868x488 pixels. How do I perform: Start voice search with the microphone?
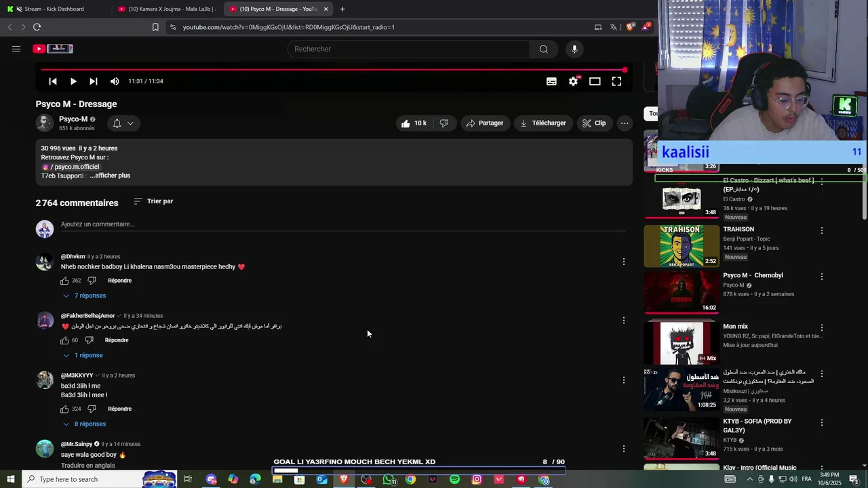coord(574,49)
